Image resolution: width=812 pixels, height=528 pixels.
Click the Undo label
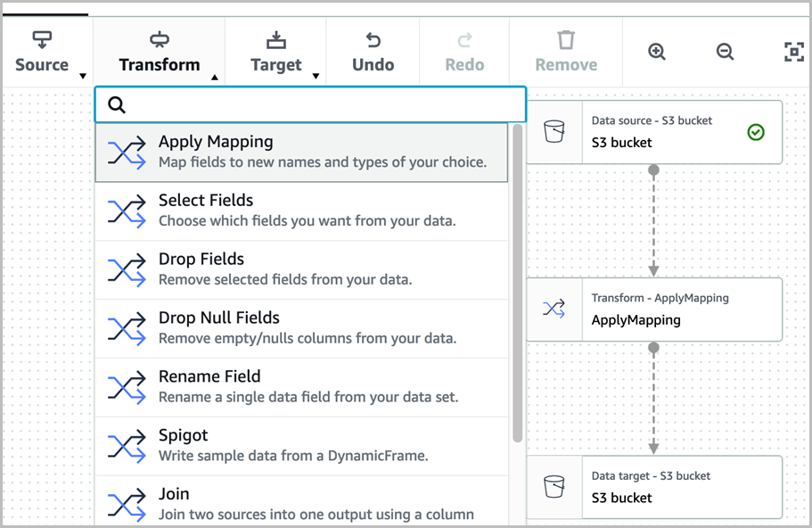[373, 65]
